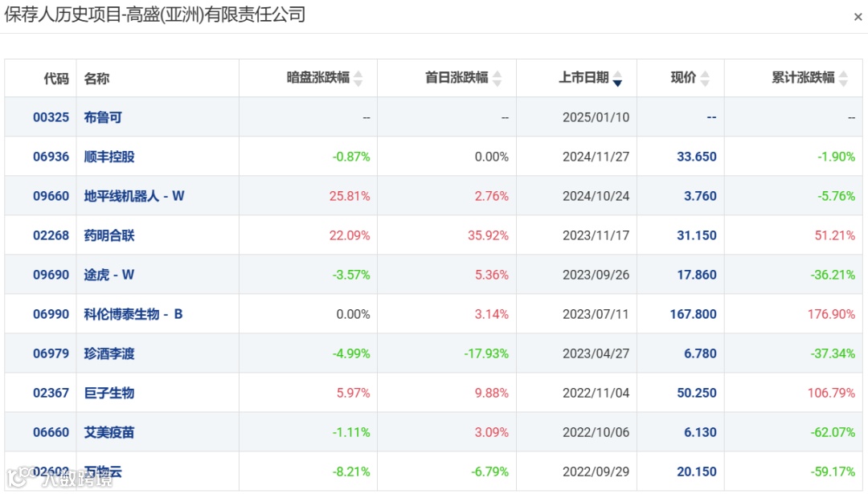
Task: Select price 50.250 of 巨子生物
Action: pos(696,393)
